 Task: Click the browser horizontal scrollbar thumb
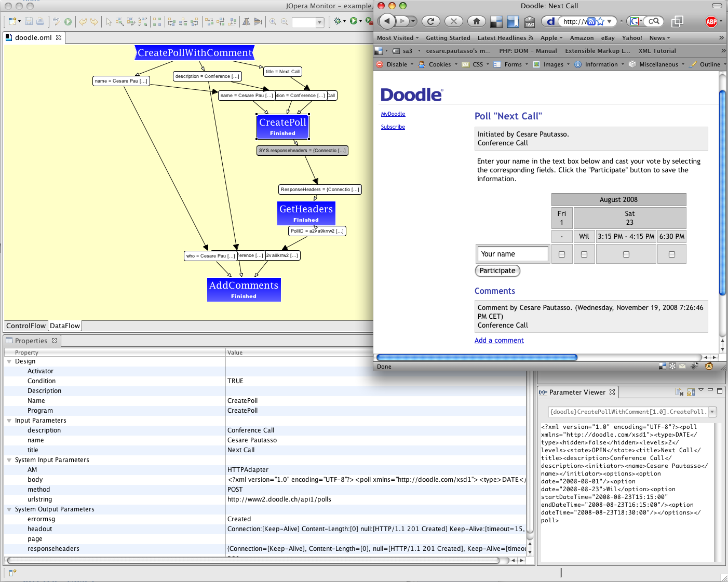477,357
